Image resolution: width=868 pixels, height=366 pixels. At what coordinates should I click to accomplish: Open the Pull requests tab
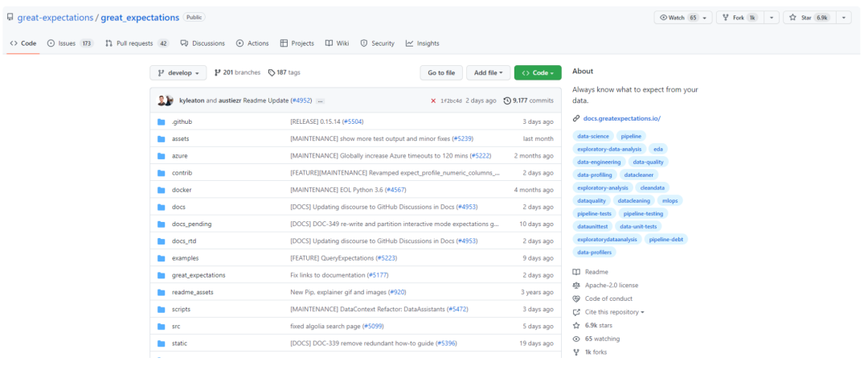point(137,43)
